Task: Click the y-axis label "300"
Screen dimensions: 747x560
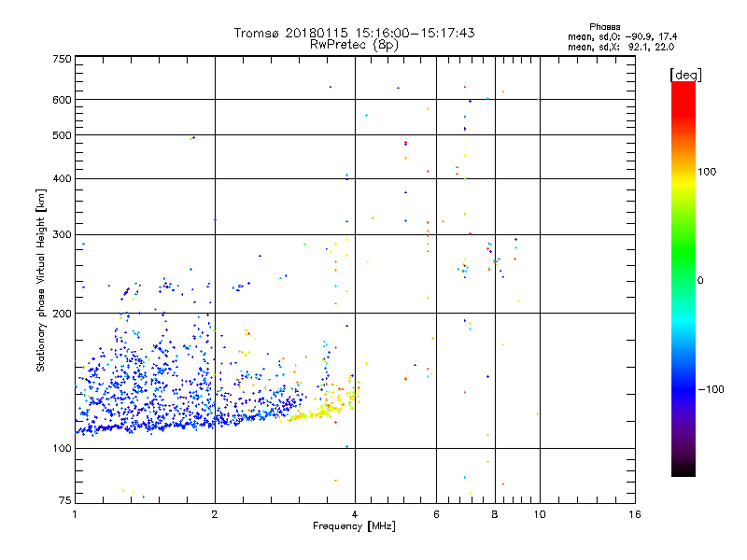Action: pos(62,235)
